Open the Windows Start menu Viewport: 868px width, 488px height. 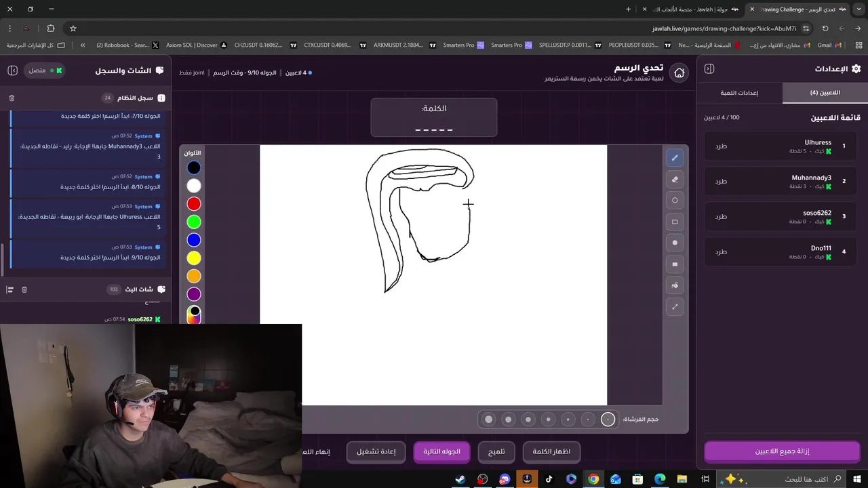(x=856, y=479)
